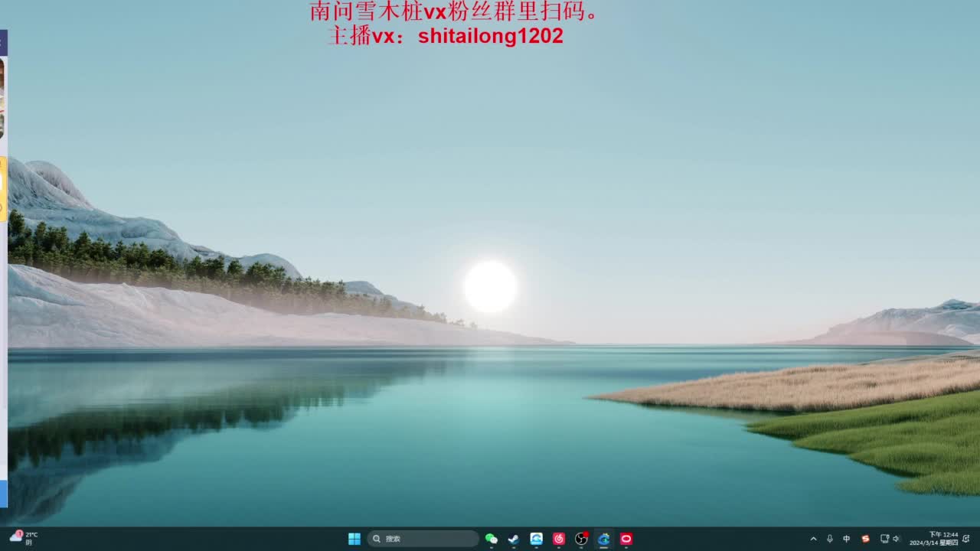Screen dimensions: 980x551
Task: Open the clock showing 12:44
Action: tap(933, 539)
